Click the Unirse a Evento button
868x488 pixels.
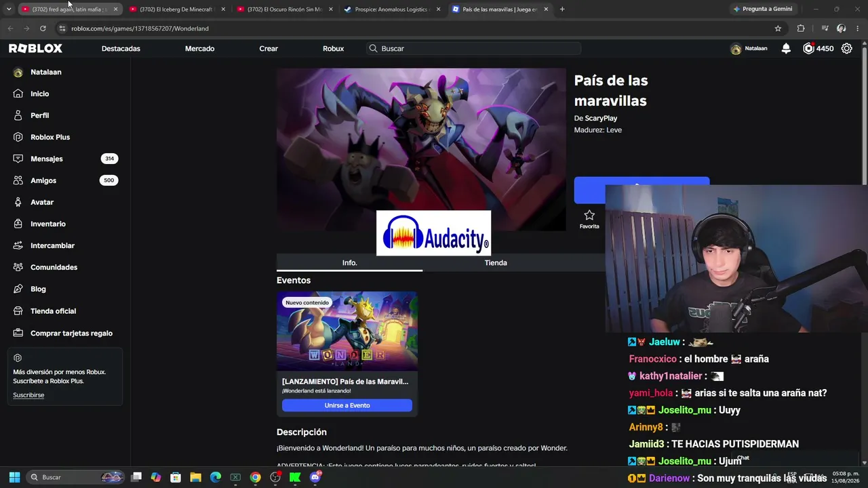click(x=347, y=405)
